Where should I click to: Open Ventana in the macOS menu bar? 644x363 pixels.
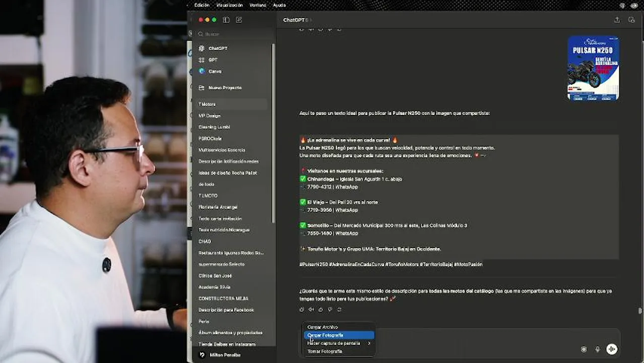[x=258, y=5]
